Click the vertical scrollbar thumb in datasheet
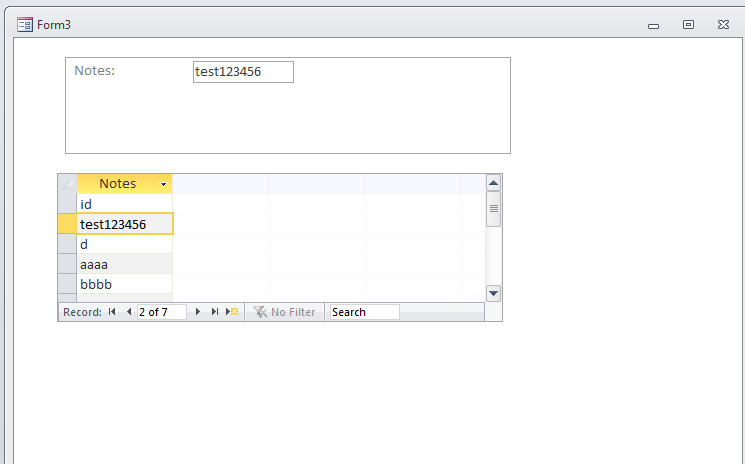Screen dimensions: 745x464 [x=494, y=209]
